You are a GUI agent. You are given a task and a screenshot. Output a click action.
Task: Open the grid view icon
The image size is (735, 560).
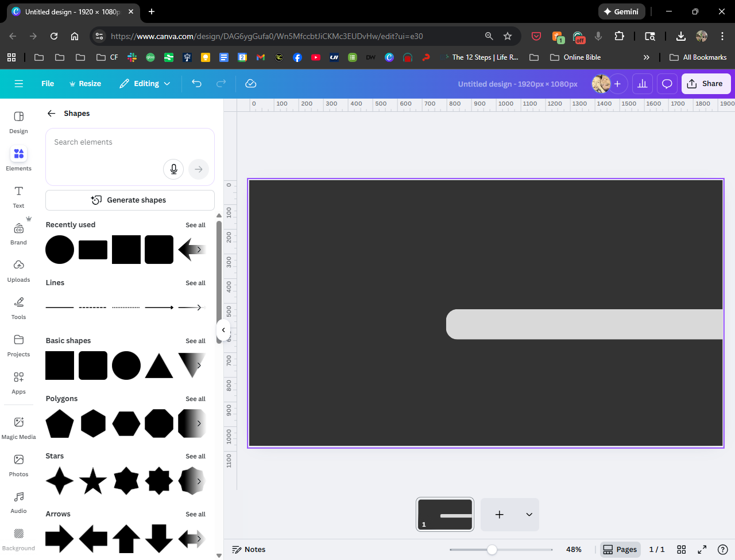point(682,550)
